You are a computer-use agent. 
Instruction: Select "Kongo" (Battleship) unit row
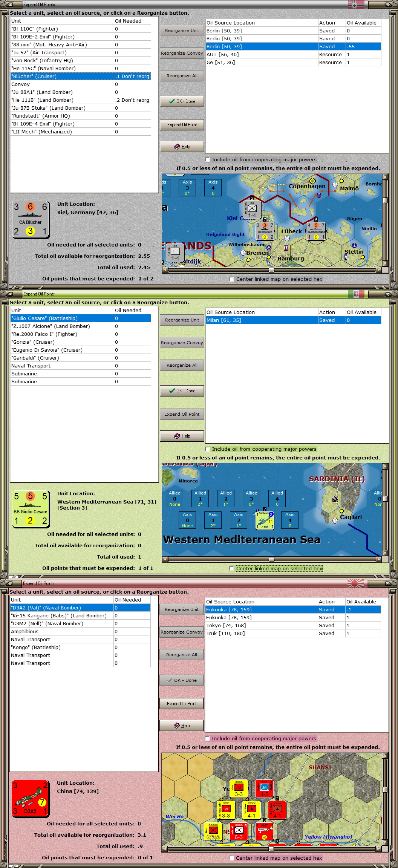coord(80,647)
